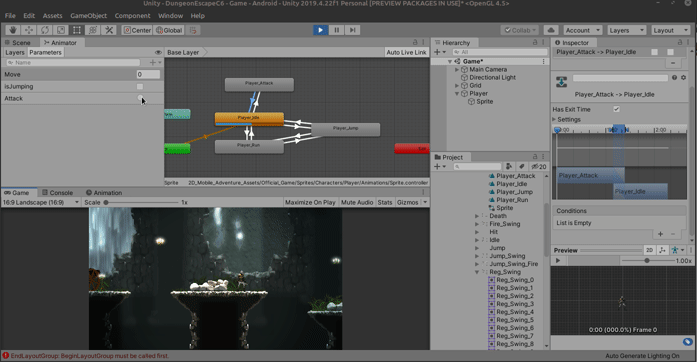697x362 pixels.
Task: Switch to the Scene tab
Action: pyautogui.click(x=18, y=43)
